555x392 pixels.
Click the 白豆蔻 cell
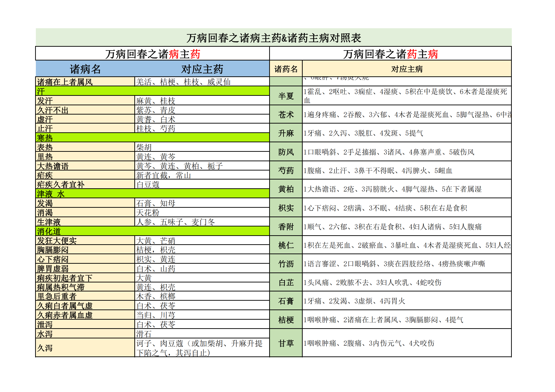coord(202,184)
